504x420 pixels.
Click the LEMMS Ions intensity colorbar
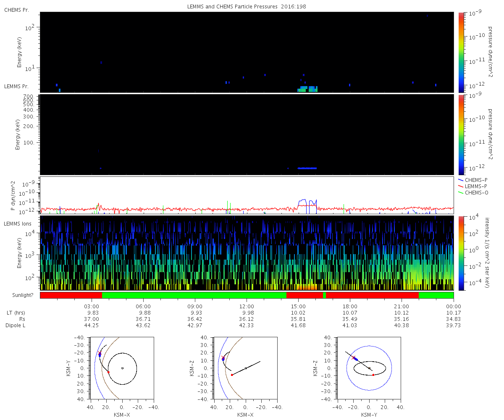(x=461, y=253)
